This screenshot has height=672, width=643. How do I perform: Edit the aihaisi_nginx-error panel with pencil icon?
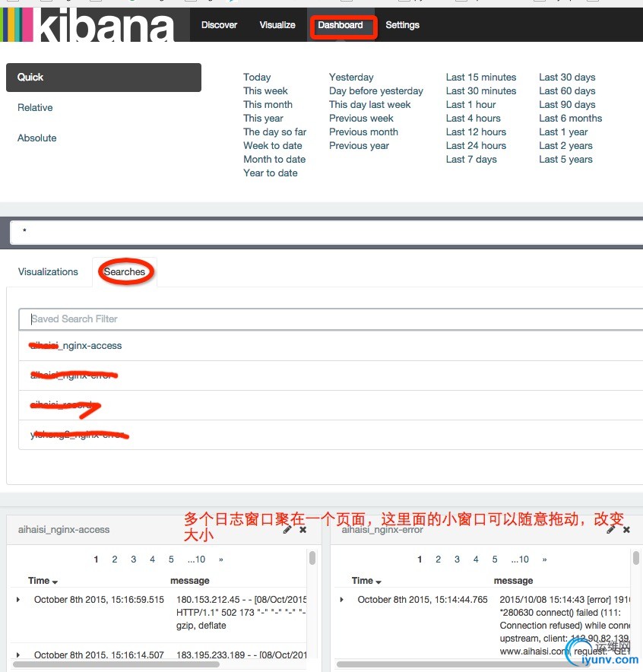(x=611, y=530)
